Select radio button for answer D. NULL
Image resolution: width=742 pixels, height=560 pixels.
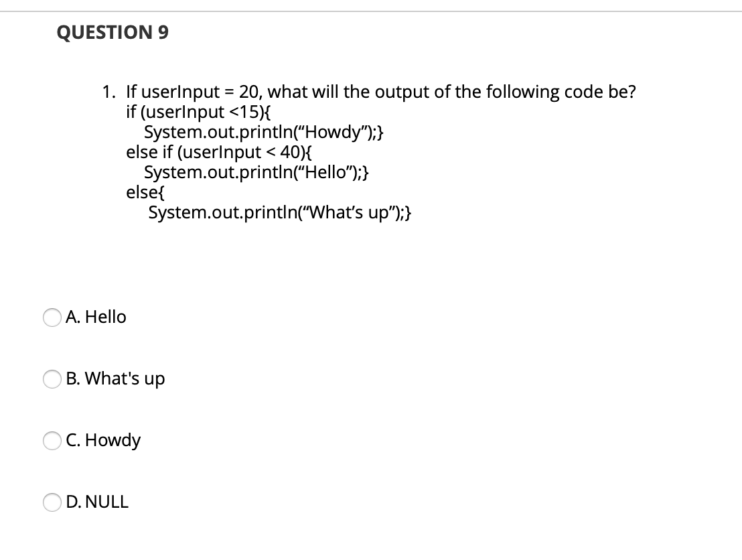[x=52, y=503]
